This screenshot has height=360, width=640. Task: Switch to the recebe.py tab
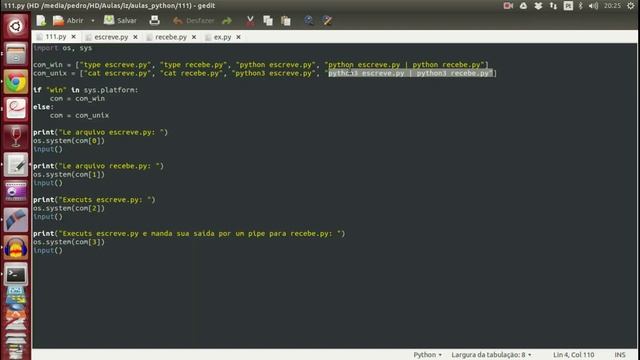(x=171, y=37)
